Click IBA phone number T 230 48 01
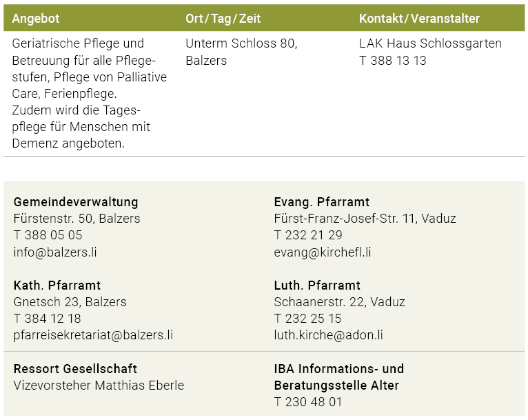Viewport: 528px width, 420px height. [307, 402]
